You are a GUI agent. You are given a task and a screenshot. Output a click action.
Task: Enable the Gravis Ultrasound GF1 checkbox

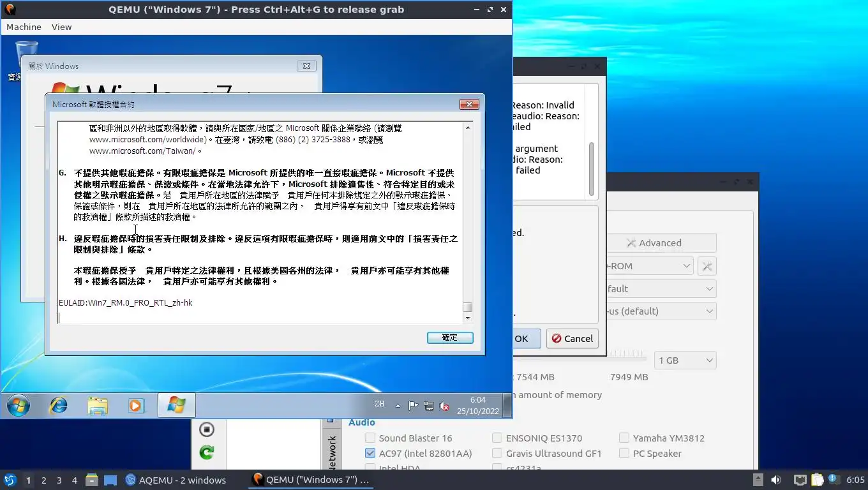497,453
